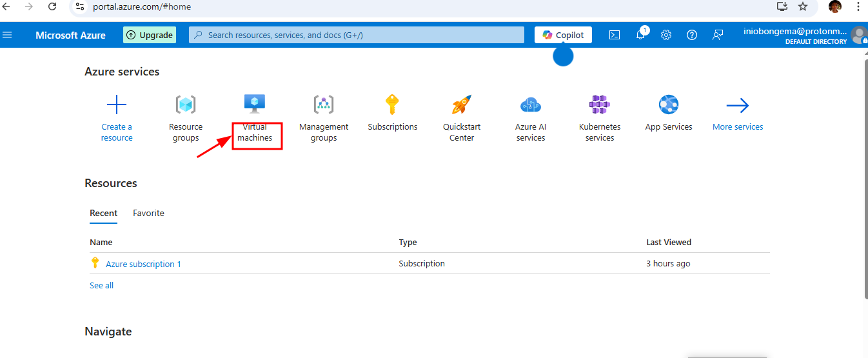868x358 pixels.
Task: Open Cloud Shell from the header
Action: point(615,35)
